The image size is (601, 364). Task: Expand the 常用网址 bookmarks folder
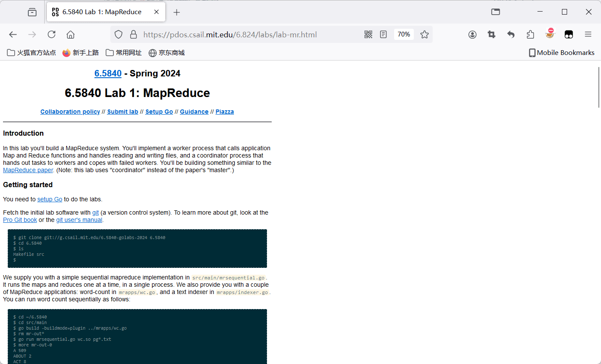pos(124,53)
